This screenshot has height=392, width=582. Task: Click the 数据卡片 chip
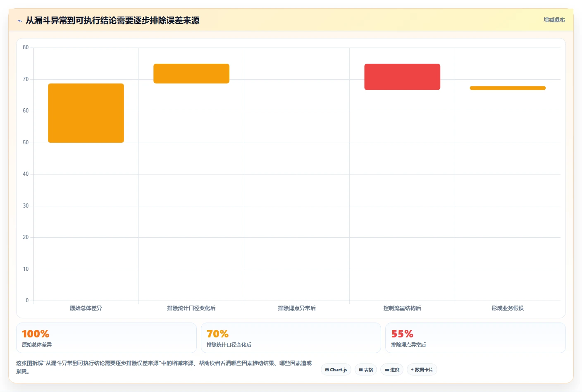coord(422,370)
